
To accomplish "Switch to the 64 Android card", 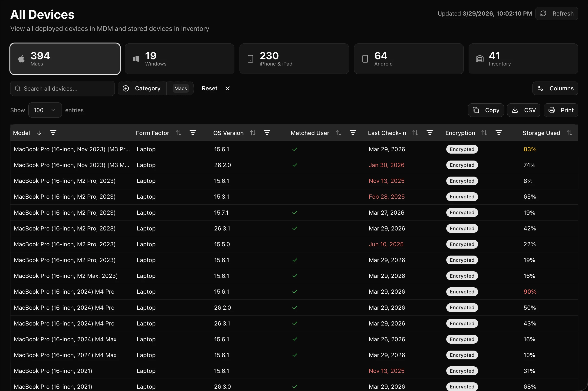I will [x=409, y=59].
